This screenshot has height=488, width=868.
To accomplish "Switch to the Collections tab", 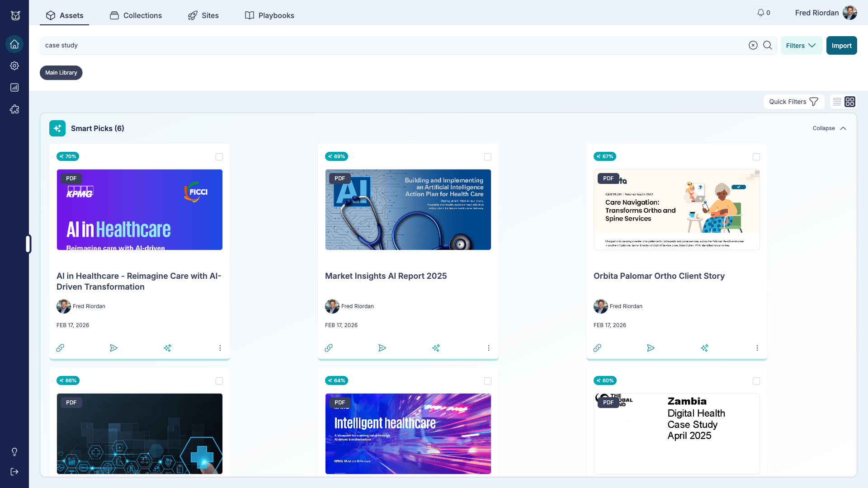I will [136, 15].
